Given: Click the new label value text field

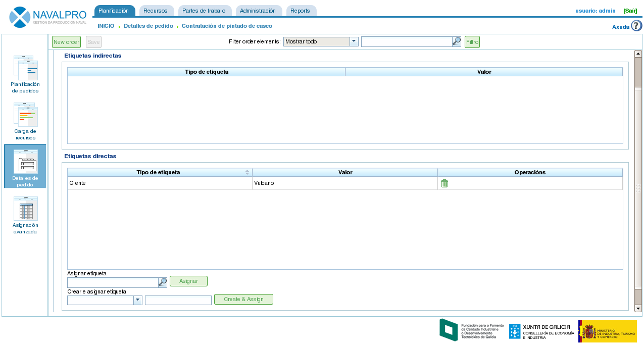Looking at the screenshot, I should coord(178,301).
